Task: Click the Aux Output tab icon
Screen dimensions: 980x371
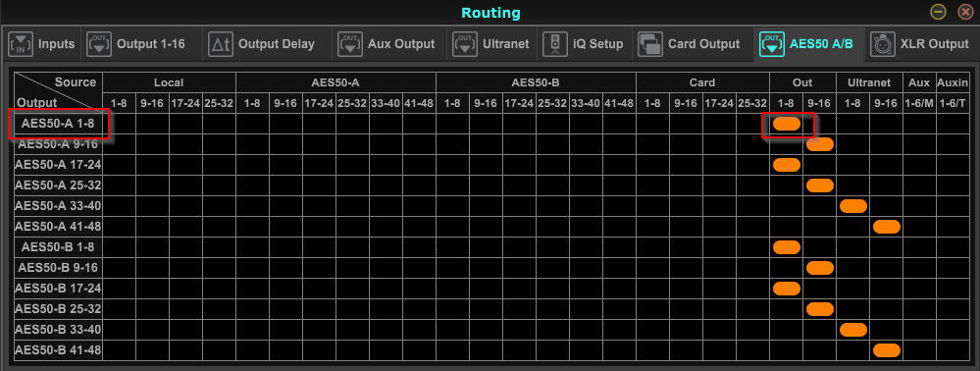Action: 350,44
